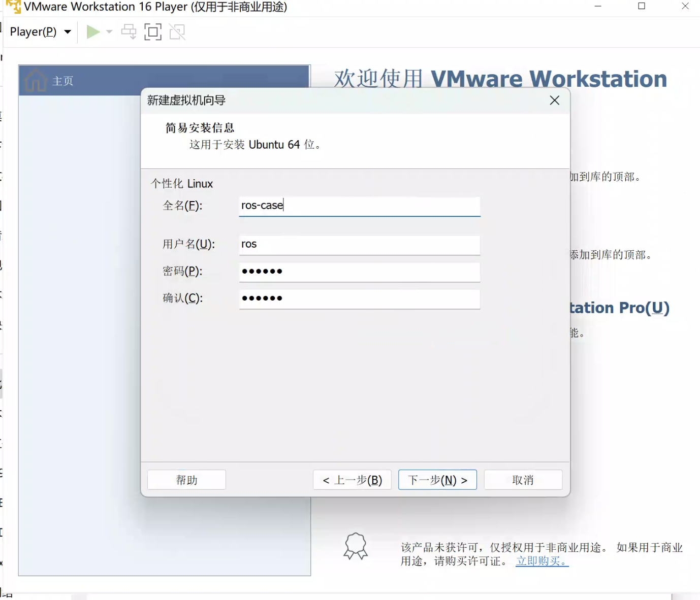The height and width of the screenshot is (600, 700).
Task: Proceed with 下一步(N) button
Action: pos(437,480)
